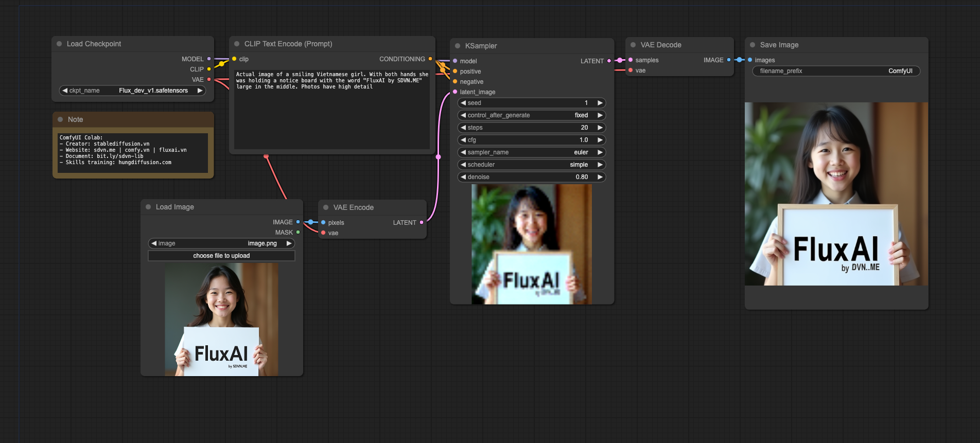Screen dimensions: 980x443
Task: Collapse the Load Checkpoint node via its dot
Action: click(x=59, y=44)
